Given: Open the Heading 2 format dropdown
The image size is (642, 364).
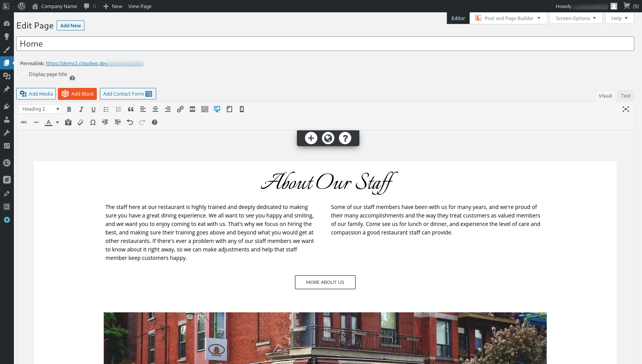Looking at the screenshot, I should 40,109.
